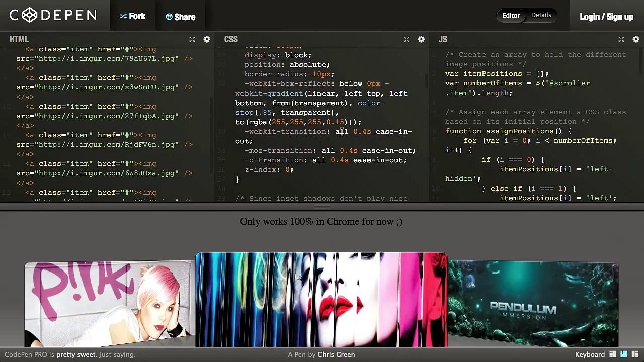Viewport: 644px width, 362px height.
Task: Select the JS panel title
Action: point(443,39)
